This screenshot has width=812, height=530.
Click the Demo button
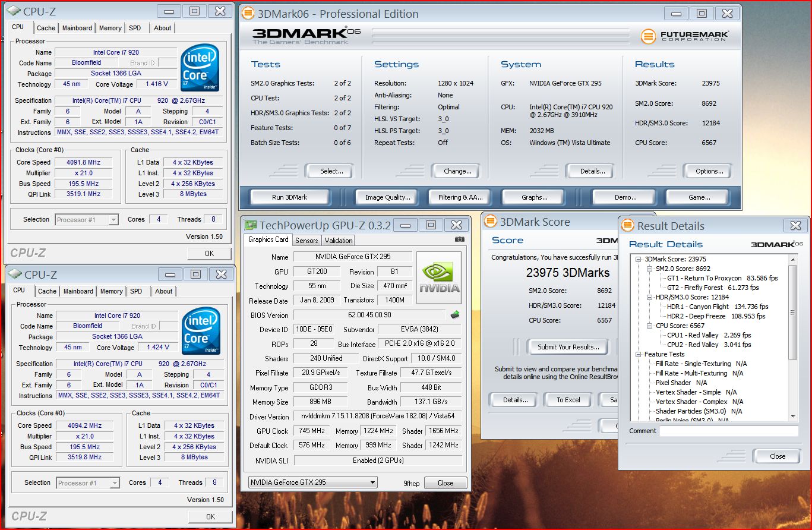click(x=625, y=197)
